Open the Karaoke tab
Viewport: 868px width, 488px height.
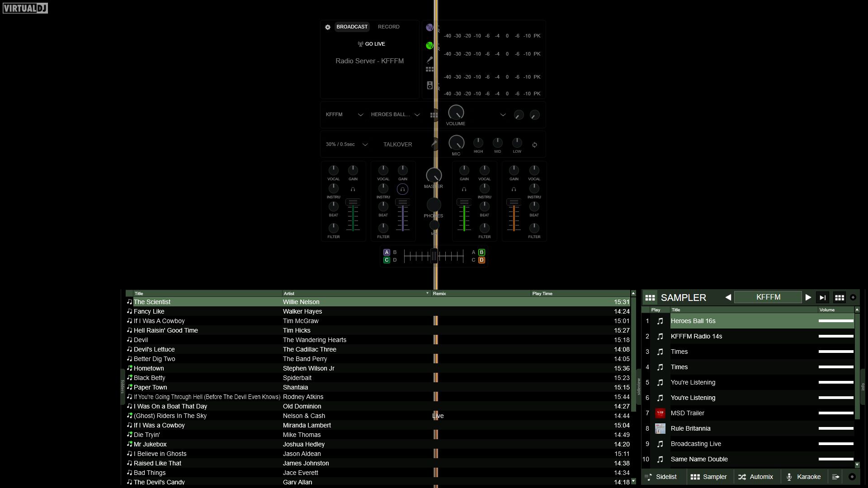pos(804,477)
